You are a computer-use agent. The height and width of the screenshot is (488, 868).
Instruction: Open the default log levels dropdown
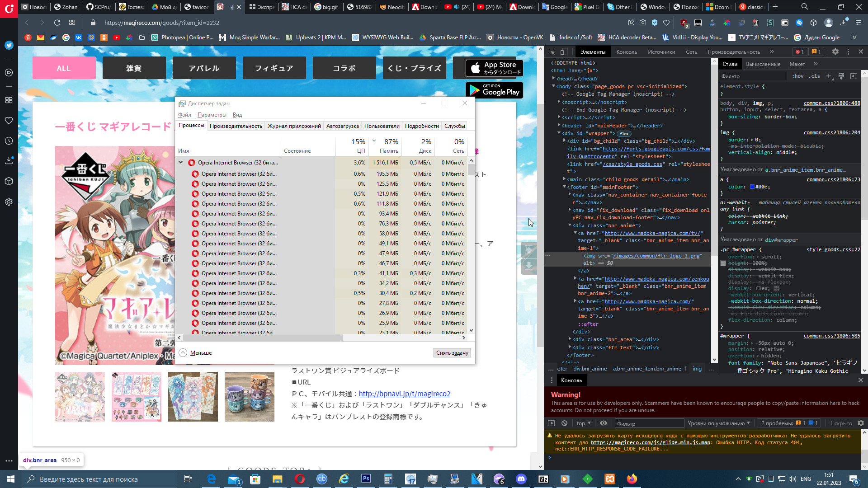tap(719, 423)
